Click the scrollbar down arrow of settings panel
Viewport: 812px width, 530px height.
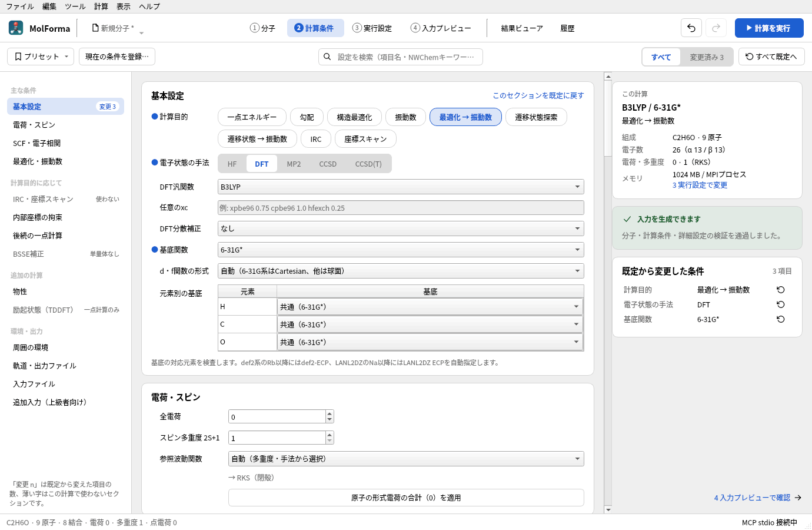click(x=608, y=510)
